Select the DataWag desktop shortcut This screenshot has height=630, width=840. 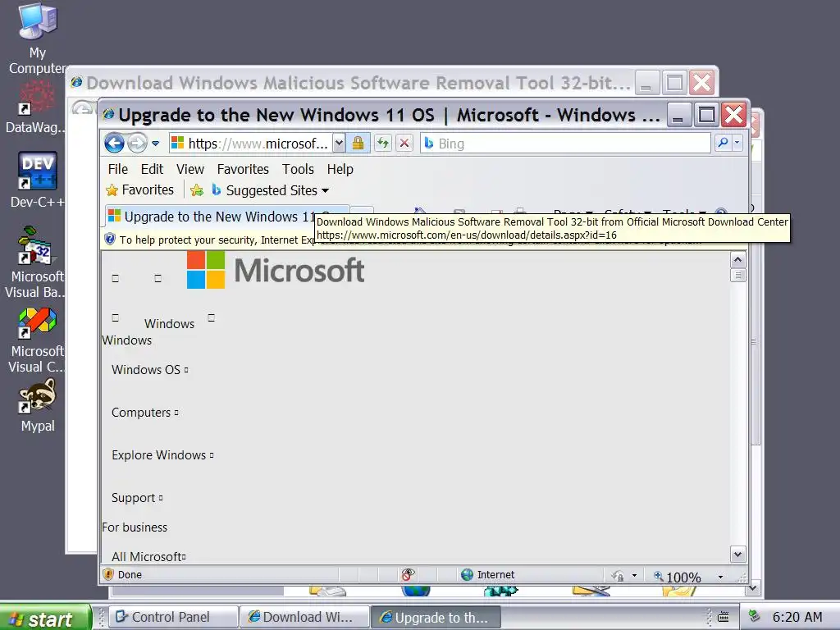[36, 107]
